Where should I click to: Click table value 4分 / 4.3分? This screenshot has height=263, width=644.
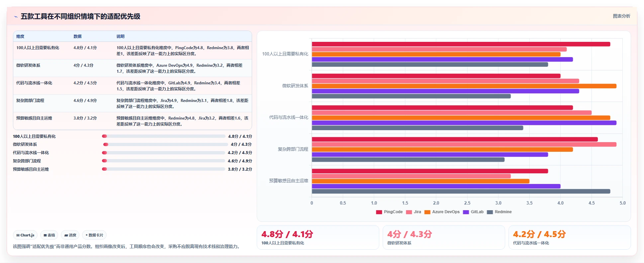83,65
